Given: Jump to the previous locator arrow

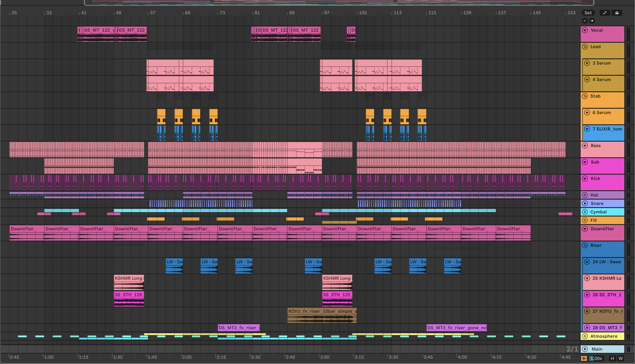Looking at the screenshot, I should coord(585,21).
